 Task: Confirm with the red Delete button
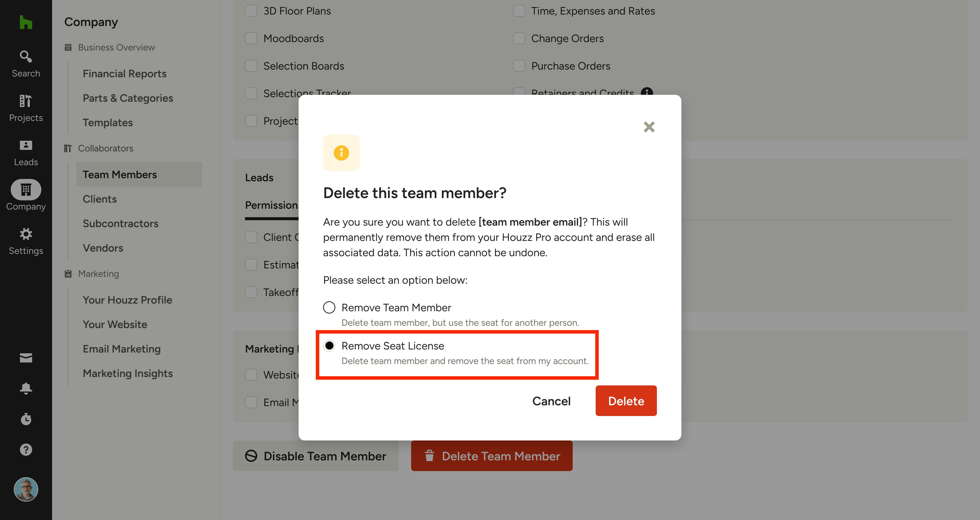click(x=626, y=401)
